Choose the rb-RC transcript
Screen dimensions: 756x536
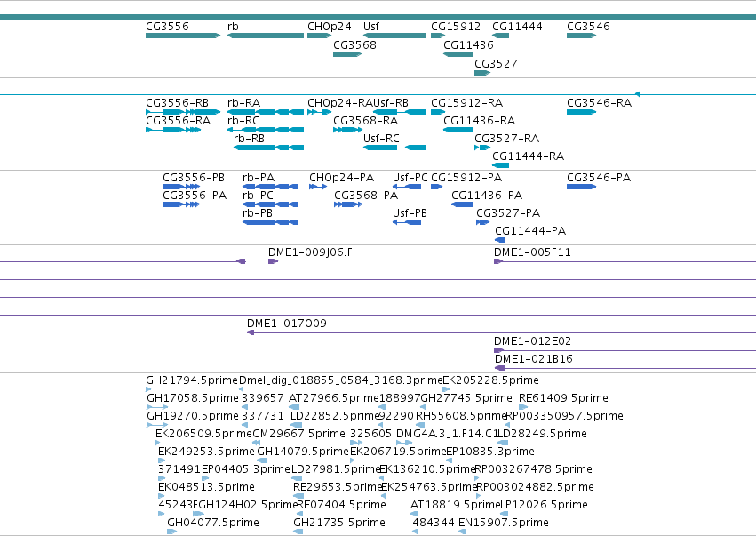[266, 131]
